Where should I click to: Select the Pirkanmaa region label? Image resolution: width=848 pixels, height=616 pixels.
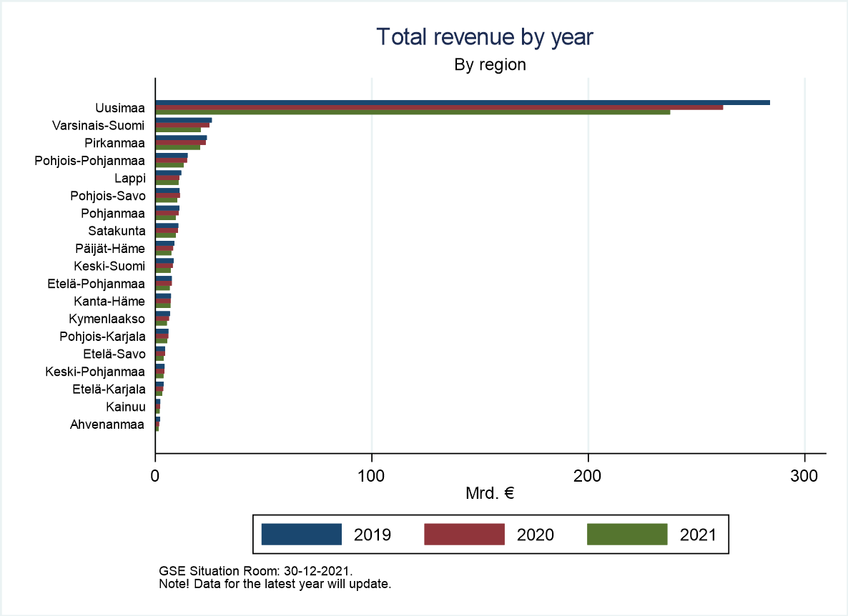click(x=114, y=143)
